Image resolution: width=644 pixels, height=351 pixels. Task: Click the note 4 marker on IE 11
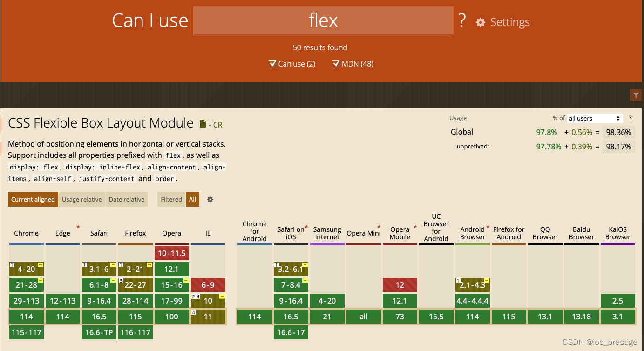(x=193, y=312)
